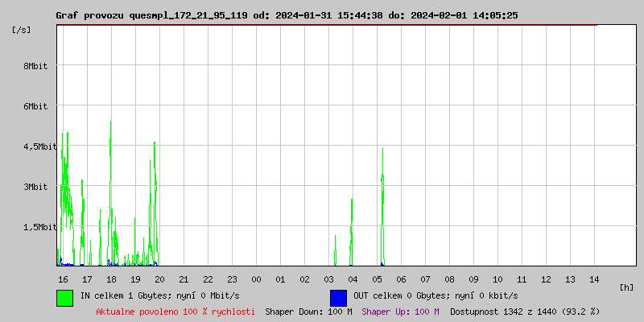The width and height of the screenshot is (644, 322).
Task: Click the purple 'Shaper Up: 100 M' text
Action: (x=400, y=311)
